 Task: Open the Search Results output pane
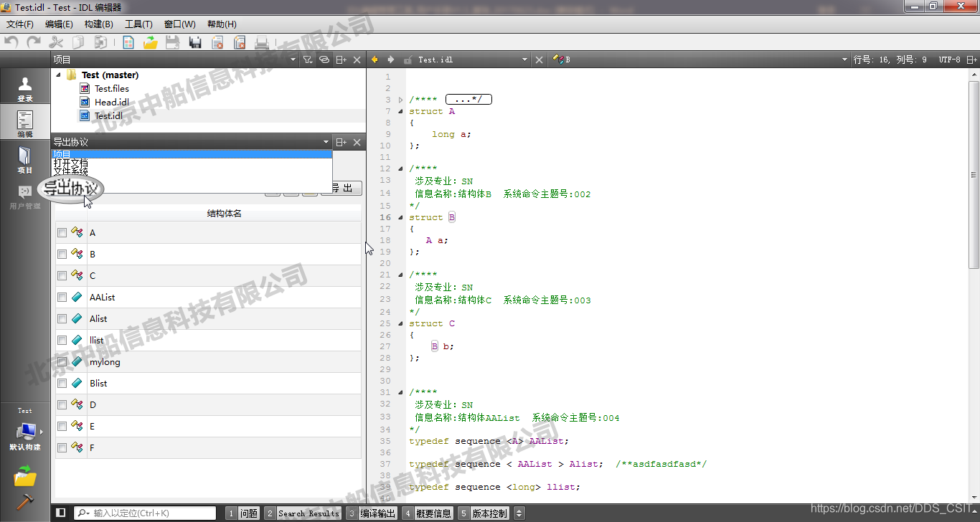(302, 513)
